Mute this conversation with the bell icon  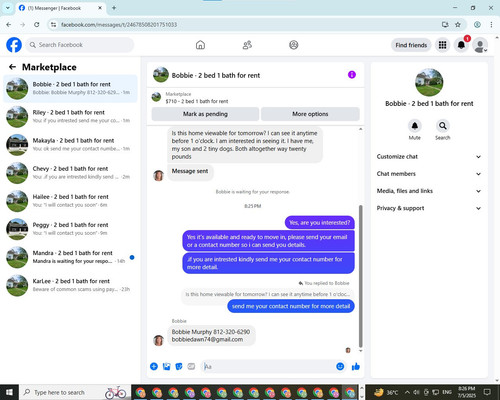[415, 126]
